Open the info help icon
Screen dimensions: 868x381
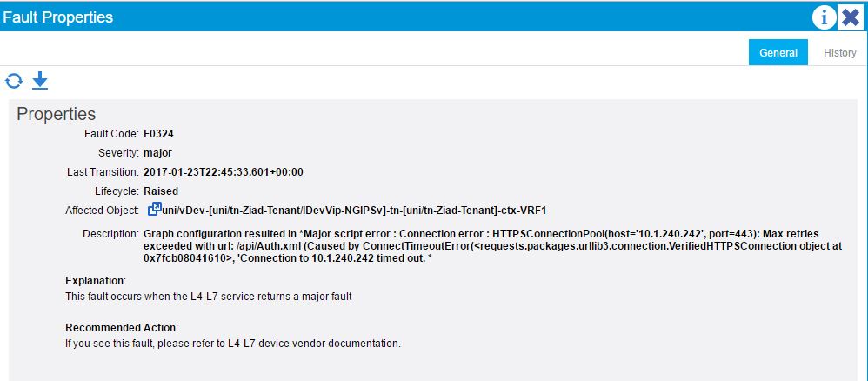click(x=824, y=17)
